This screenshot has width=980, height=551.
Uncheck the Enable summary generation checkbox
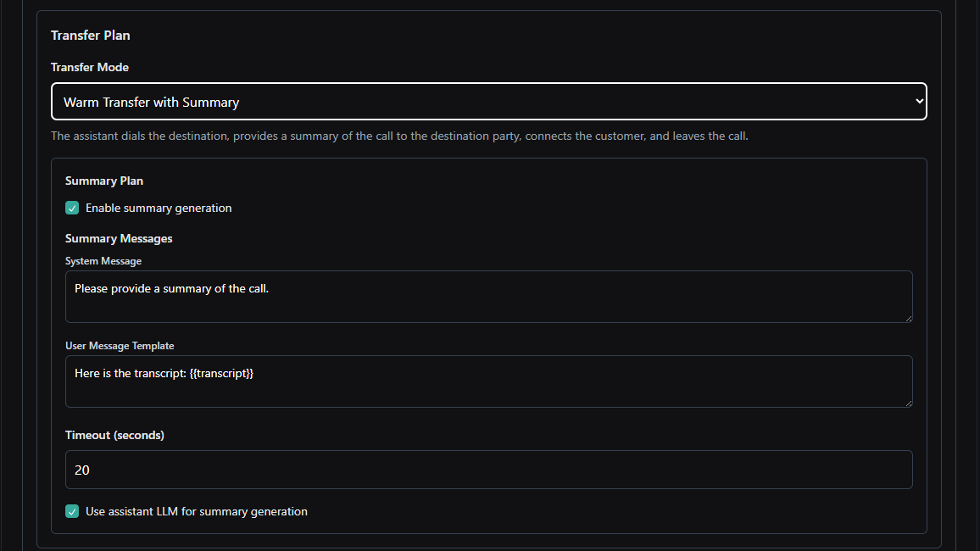tap(72, 209)
